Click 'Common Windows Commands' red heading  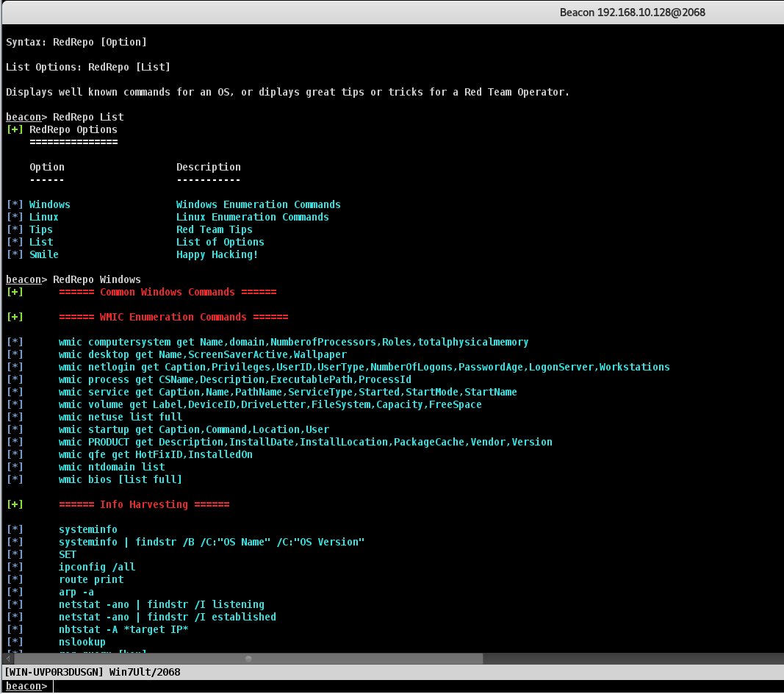tap(168, 292)
